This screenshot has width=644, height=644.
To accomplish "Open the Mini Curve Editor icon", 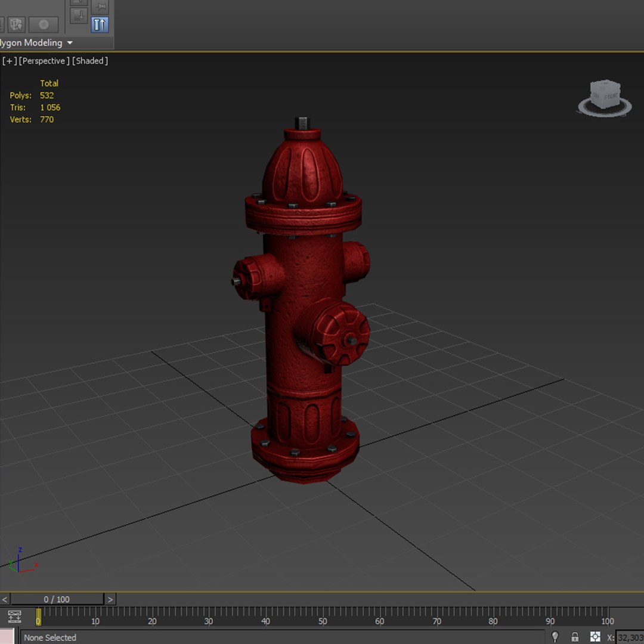I will 14,617.
